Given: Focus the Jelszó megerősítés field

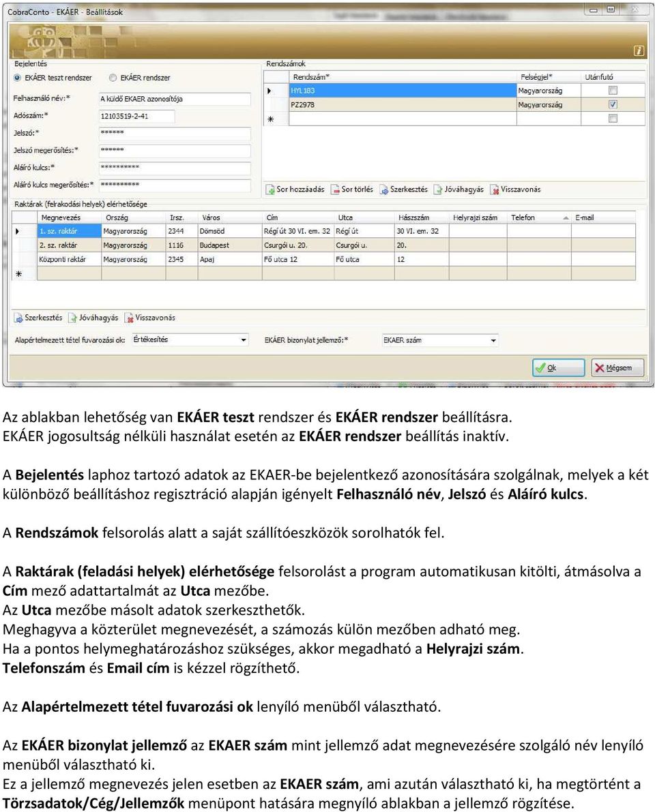Looking at the screenshot, I should coord(175,150).
